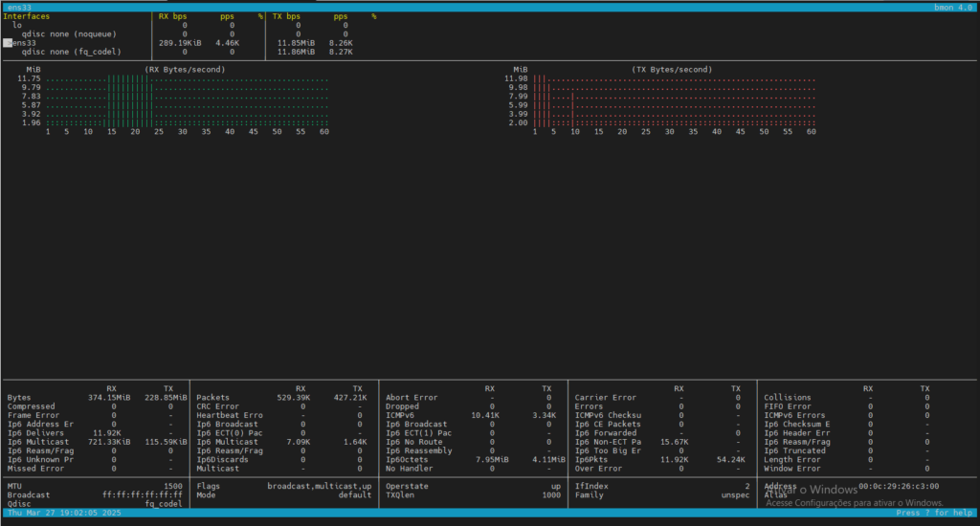Click the Bytes RX value 374.15MiB

coord(109,397)
